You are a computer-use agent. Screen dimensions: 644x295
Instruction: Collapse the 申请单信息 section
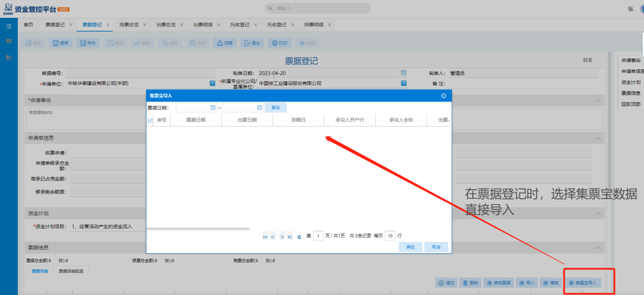pos(598,139)
